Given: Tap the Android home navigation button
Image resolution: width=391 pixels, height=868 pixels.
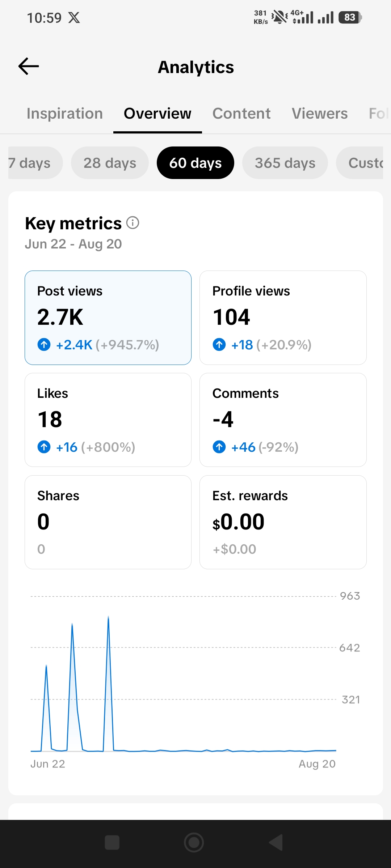Looking at the screenshot, I should 194,842.
